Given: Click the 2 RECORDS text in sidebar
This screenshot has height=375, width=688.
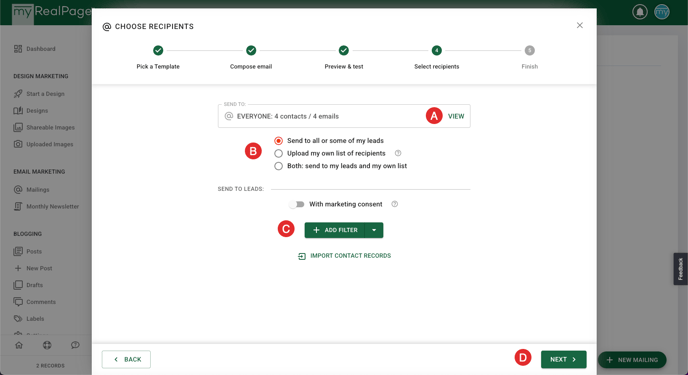Looking at the screenshot, I should tap(50, 365).
